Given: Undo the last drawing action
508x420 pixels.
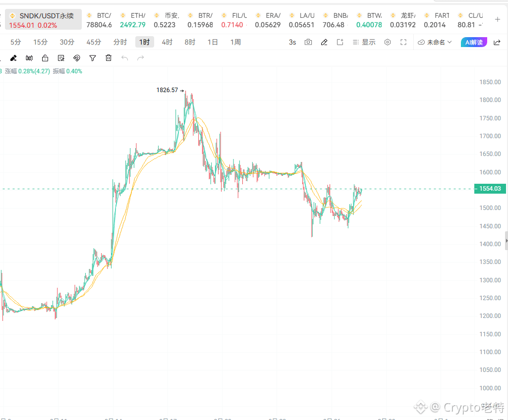Looking at the screenshot, I should pyautogui.click(x=124, y=58).
